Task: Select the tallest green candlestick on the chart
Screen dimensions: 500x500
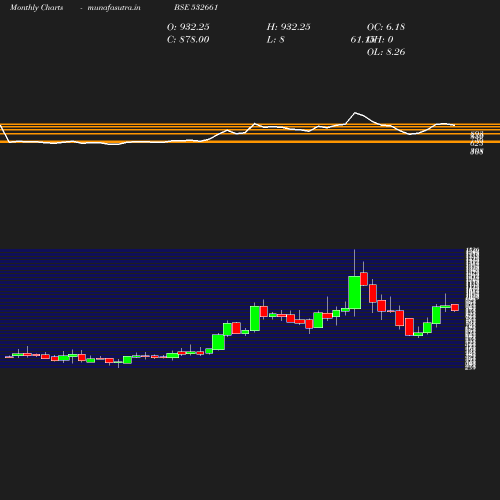Action: (354, 292)
